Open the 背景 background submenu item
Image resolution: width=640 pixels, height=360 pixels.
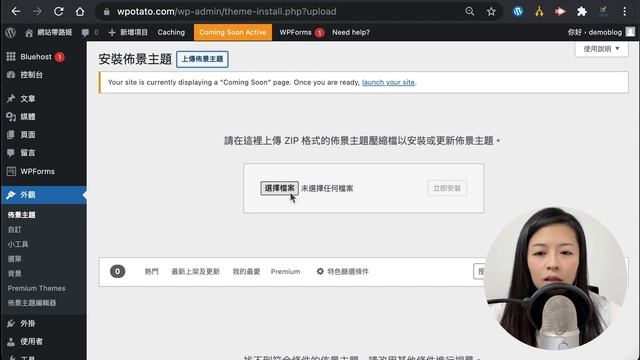click(15, 273)
